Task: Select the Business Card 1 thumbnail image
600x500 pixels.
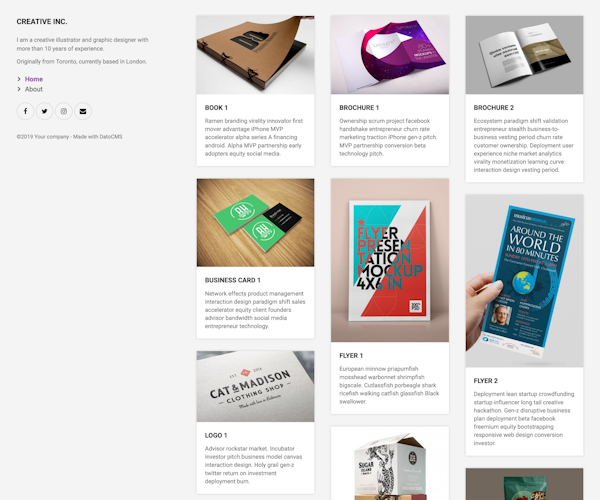Action: click(255, 223)
